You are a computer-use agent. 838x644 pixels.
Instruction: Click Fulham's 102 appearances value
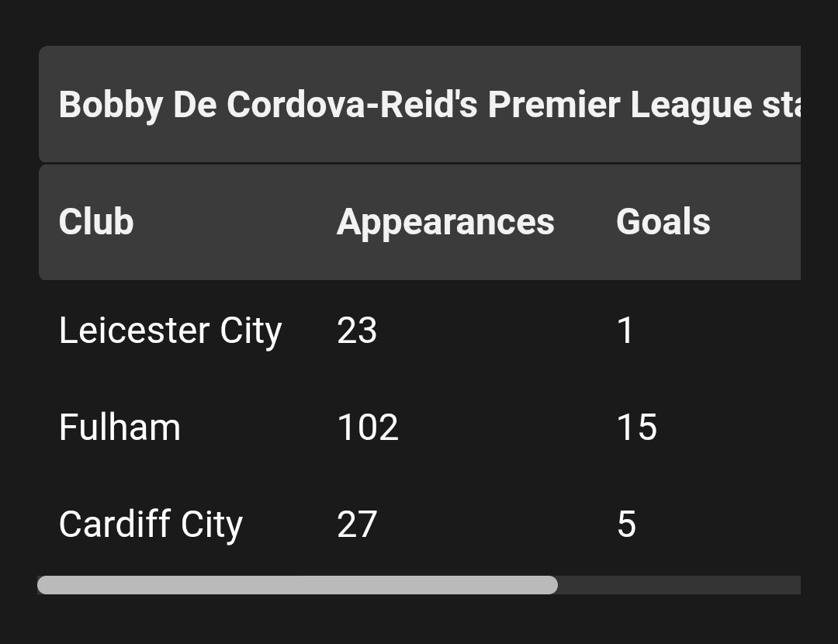click(368, 428)
